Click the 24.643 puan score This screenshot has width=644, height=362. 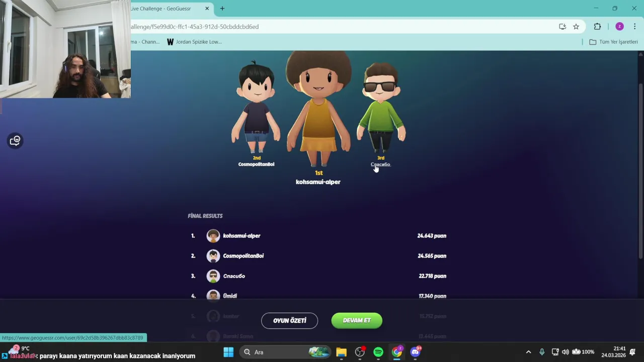[x=432, y=236]
